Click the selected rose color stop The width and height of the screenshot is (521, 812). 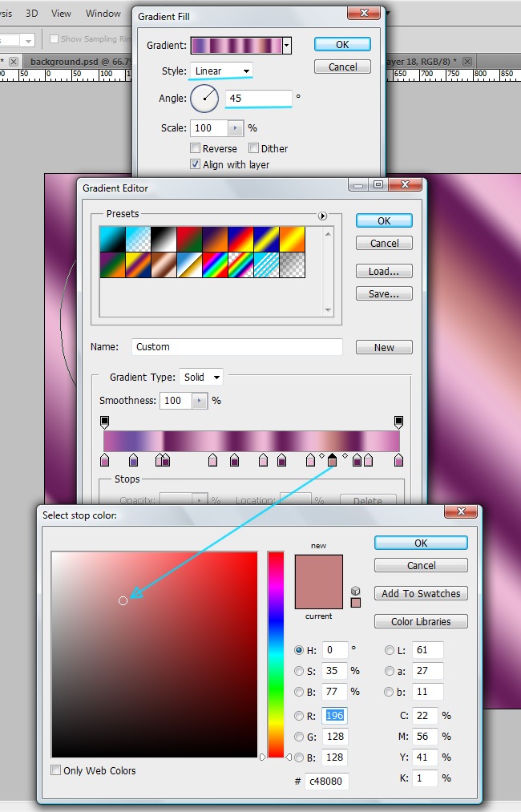click(x=332, y=460)
